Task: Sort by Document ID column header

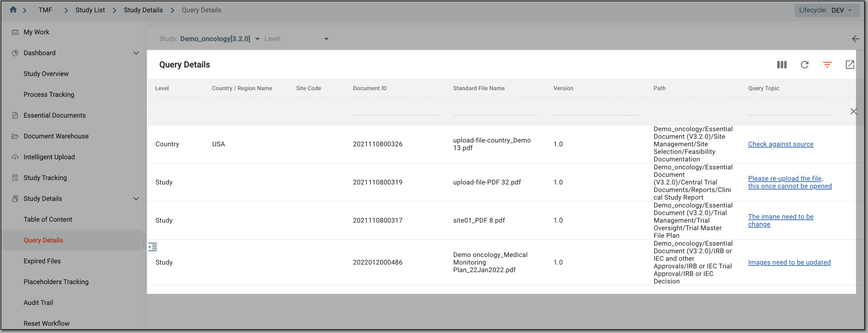Action: [370, 88]
